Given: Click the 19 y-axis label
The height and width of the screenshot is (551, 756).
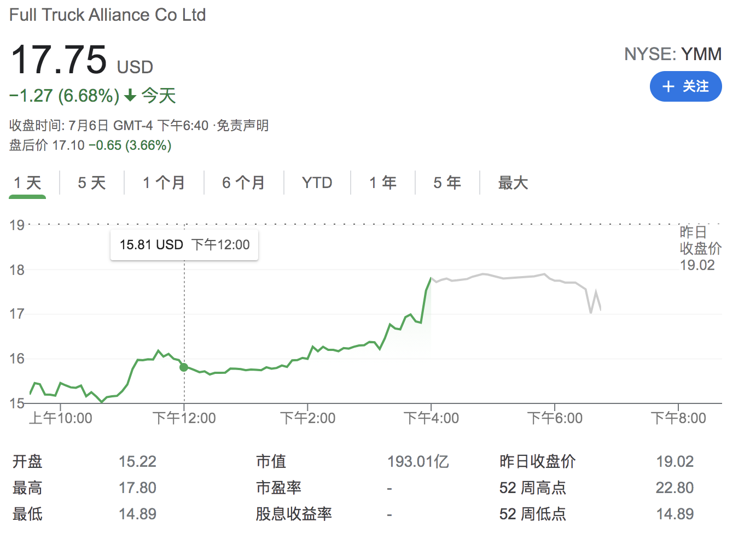Looking at the screenshot, I should click(17, 225).
